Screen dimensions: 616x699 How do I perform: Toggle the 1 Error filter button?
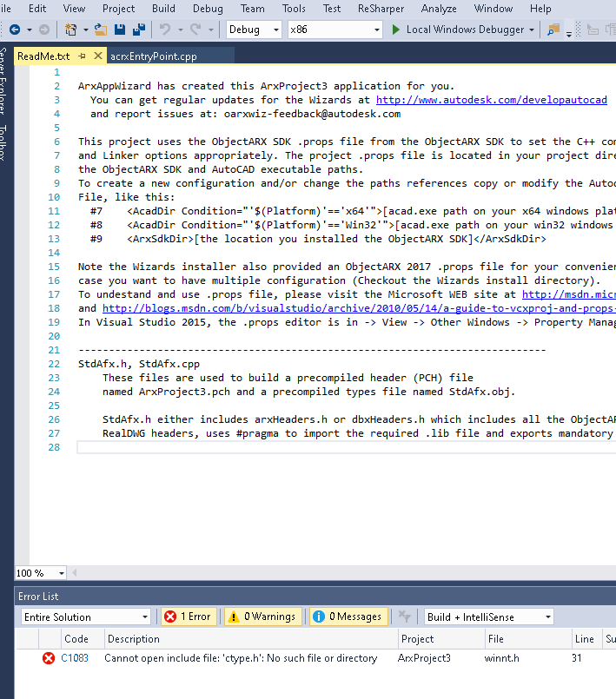tap(189, 617)
